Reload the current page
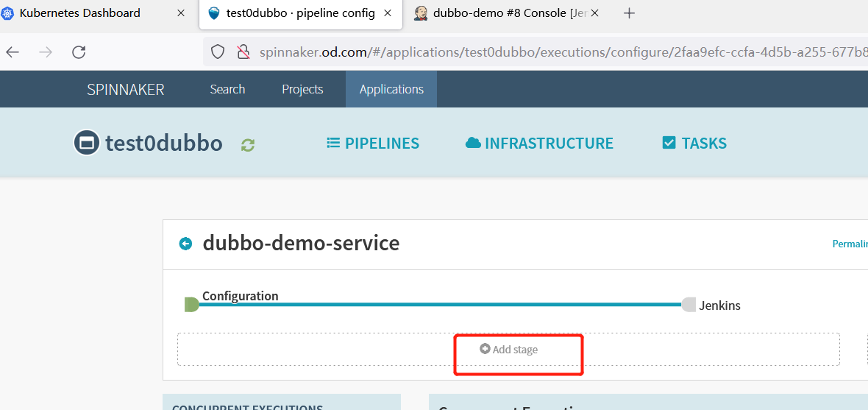This screenshot has width=868, height=410. point(79,52)
